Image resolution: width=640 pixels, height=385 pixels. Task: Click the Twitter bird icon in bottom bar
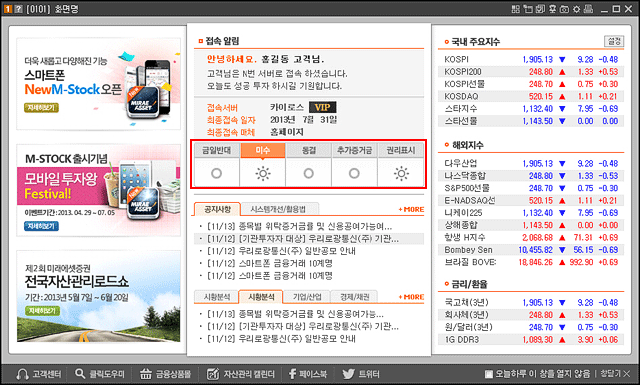348,374
